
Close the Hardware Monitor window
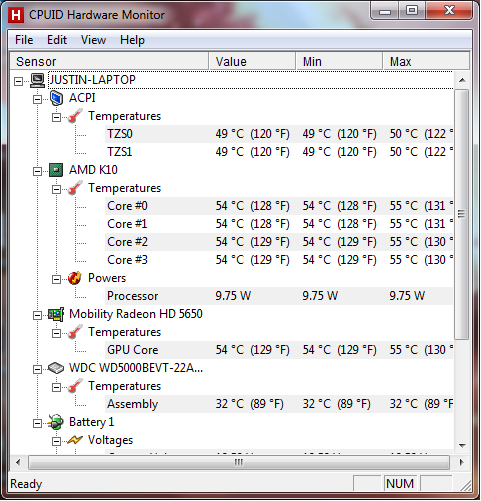tap(449, 11)
